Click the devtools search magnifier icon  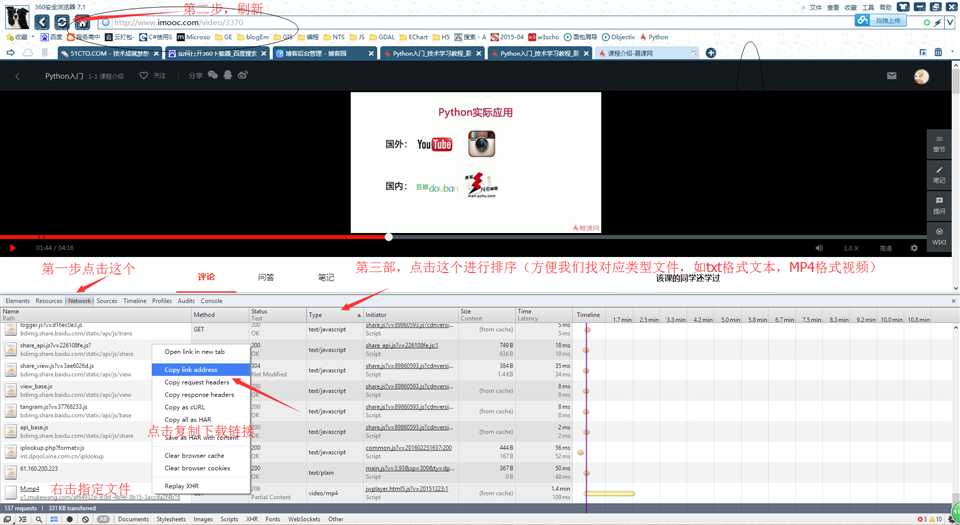click(x=39, y=519)
